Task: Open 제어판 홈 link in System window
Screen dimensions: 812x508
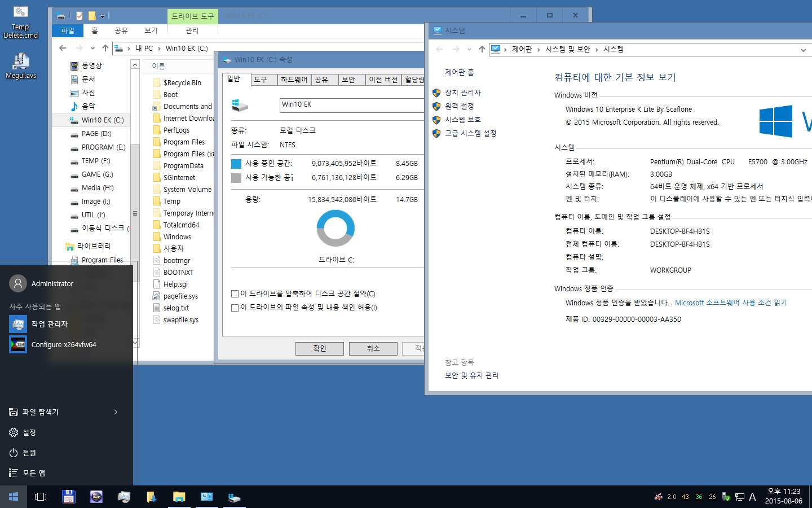Action: [460, 72]
